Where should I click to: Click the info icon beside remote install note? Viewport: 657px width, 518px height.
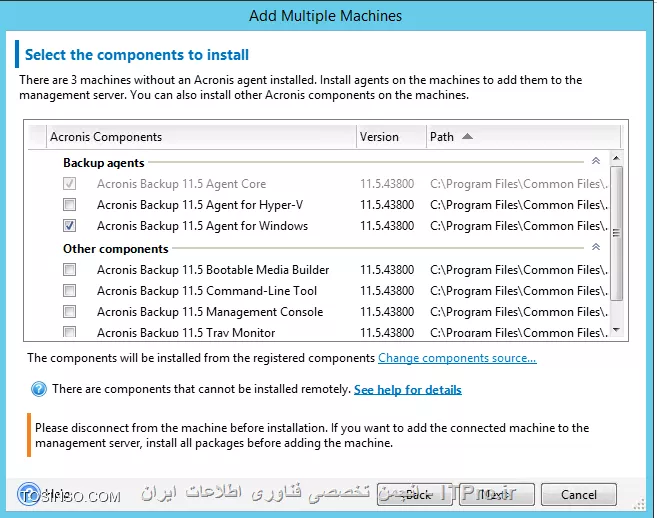pos(39,389)
